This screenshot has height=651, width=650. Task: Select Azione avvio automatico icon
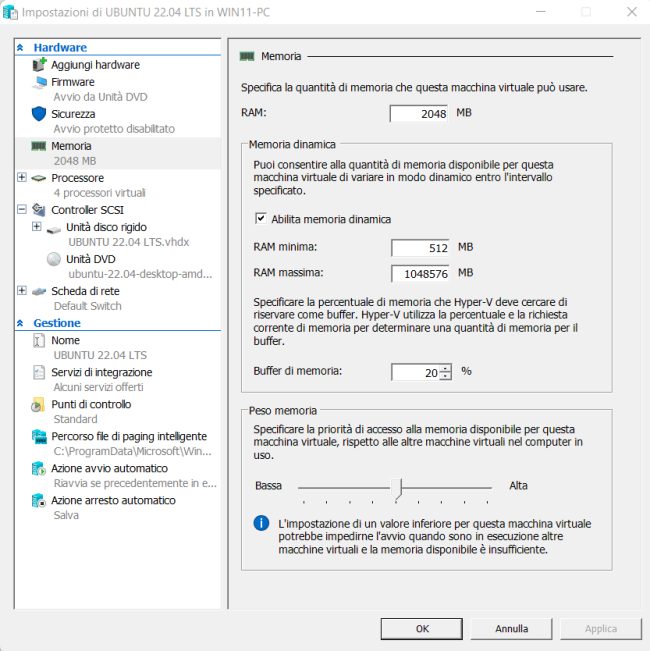[x=39, y=469]
